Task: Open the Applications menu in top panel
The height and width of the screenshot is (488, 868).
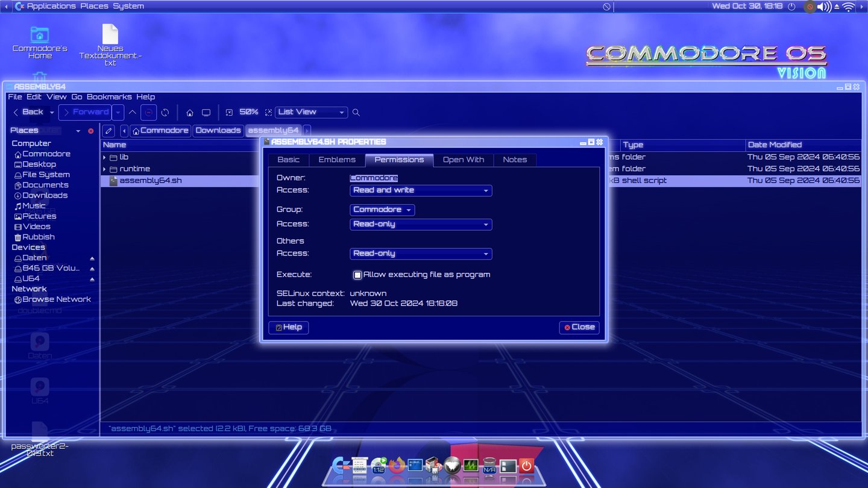Action: pyautogui.click(x=51, y=6)
